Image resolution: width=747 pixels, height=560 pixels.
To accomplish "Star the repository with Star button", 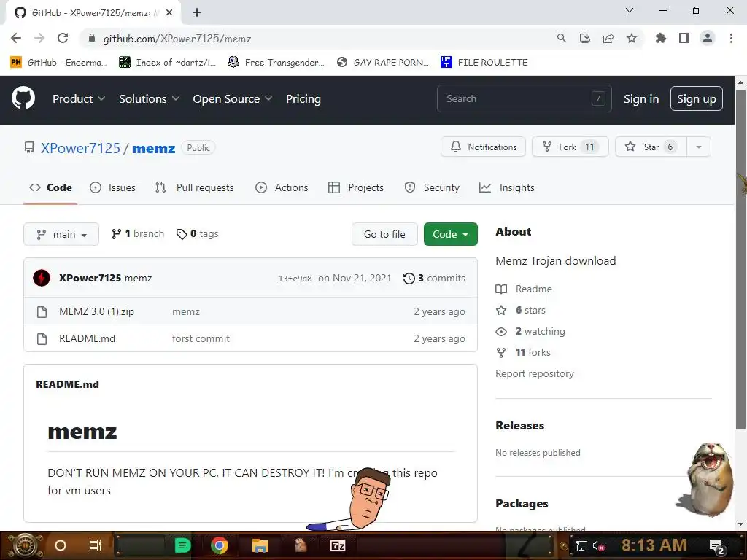I will click(x=651, y=147).
